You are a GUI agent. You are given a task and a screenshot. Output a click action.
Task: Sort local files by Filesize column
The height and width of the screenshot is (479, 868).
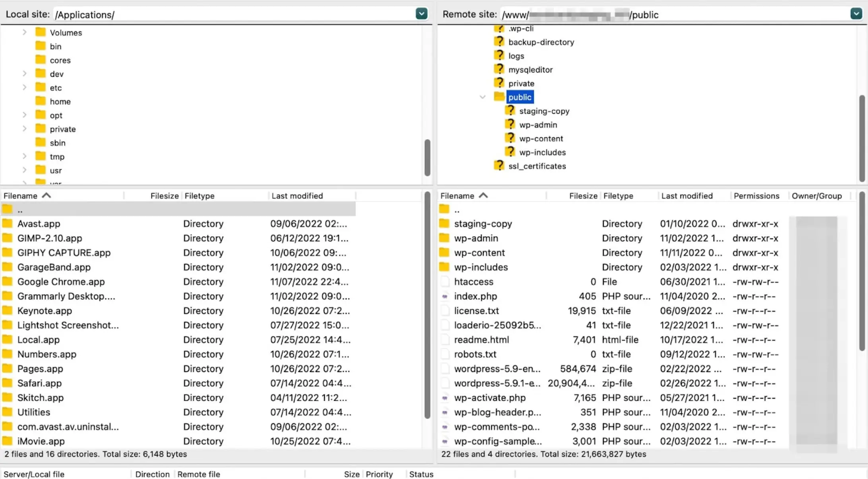click(164, 196)
